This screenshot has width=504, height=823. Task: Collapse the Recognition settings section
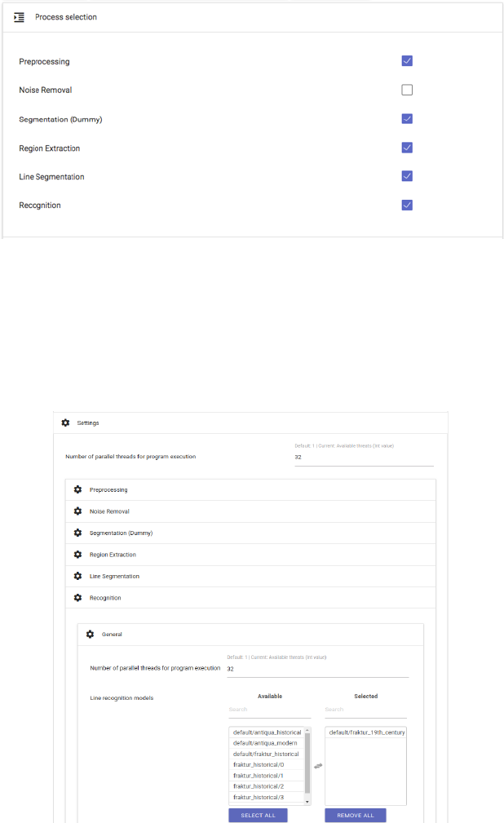coord(105,598)
